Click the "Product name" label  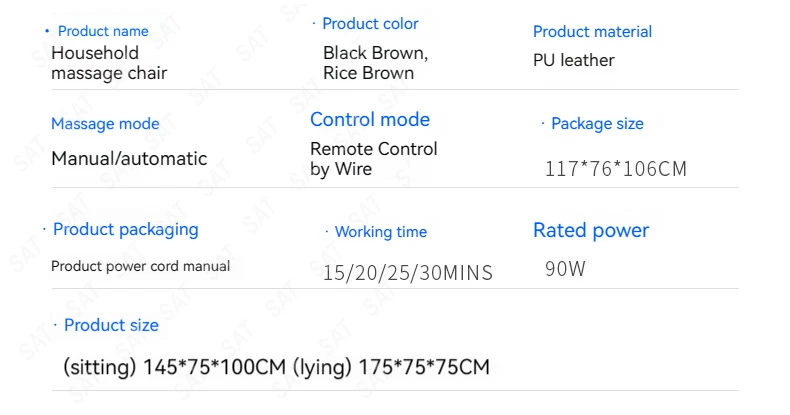[x=103, y=31]
